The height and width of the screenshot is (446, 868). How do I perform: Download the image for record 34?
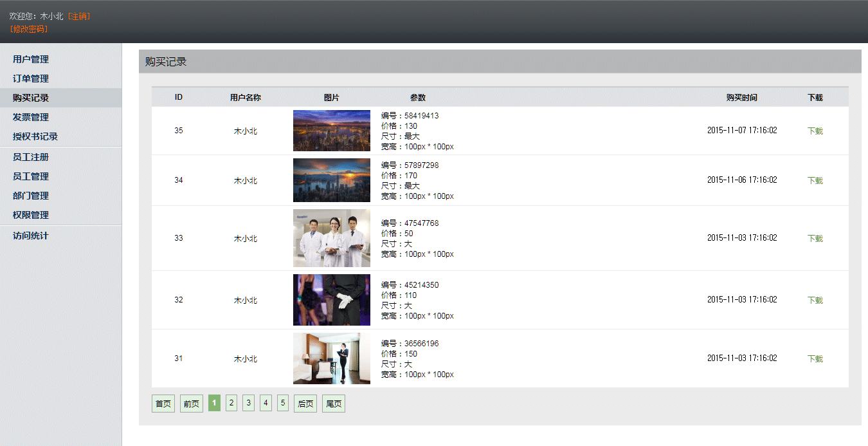point(815,180)
